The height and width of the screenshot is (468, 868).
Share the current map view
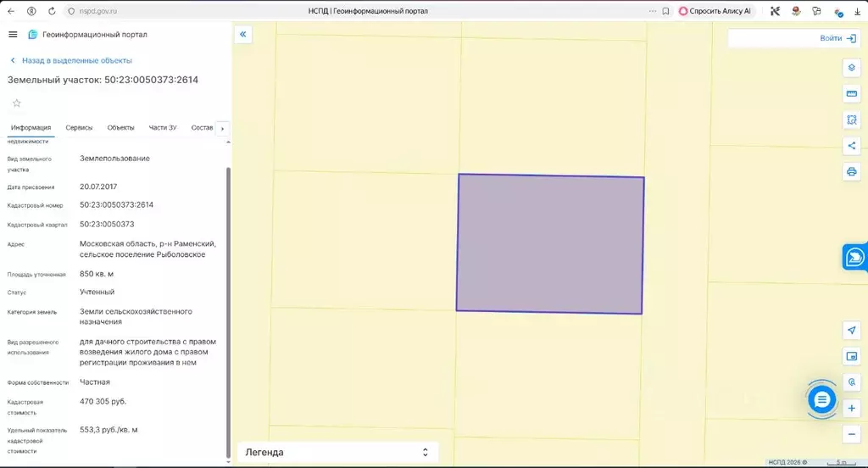851,146
